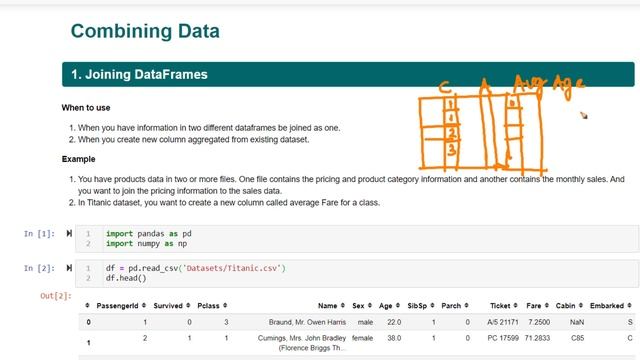Viewport: 640px width, 360px height.
Task: Click the 'import numpy as np' line
Action: (147, 244)
